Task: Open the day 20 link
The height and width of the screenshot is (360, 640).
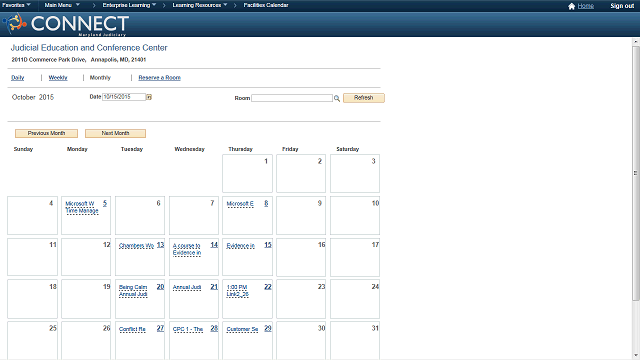Action: pyautogui.click(x=160, y=287)
